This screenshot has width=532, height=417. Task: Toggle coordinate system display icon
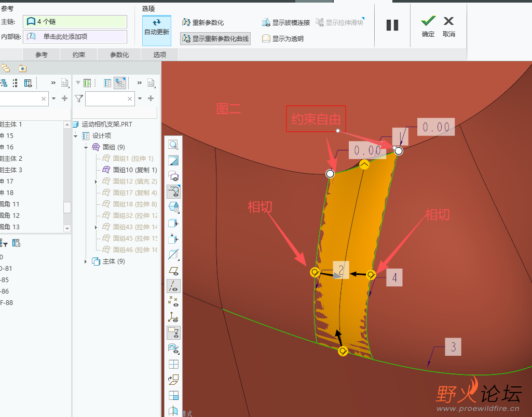[x=173, y=317]
